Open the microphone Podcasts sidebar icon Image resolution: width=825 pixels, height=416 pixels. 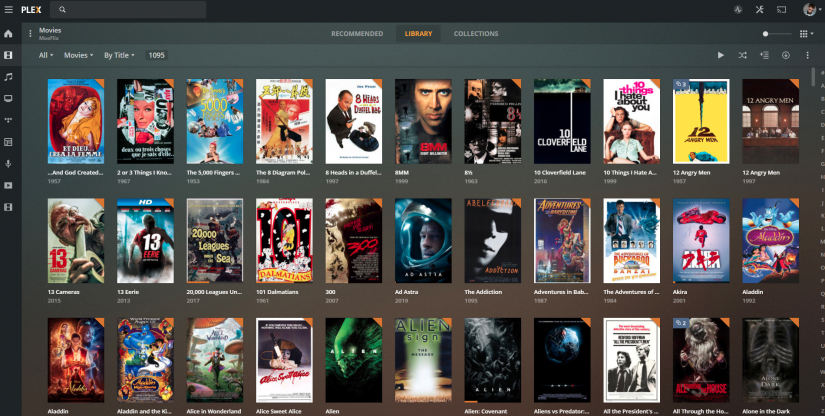[8, 164]
